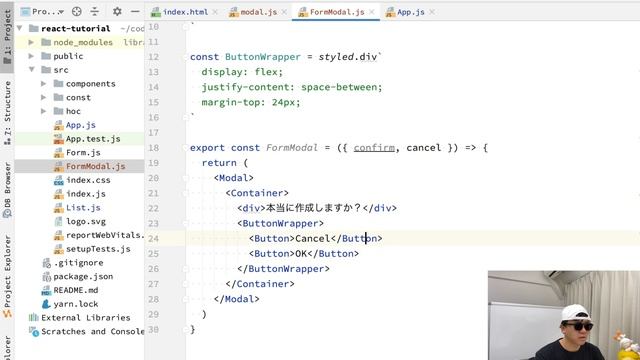Select setupTests.js in the project tree
Viewport: 640px width, 360px height.
point(98,249)
